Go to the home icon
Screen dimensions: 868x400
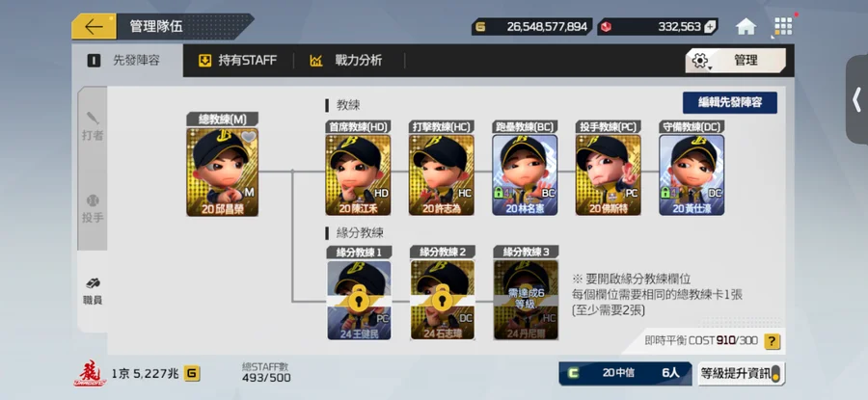pyautogui.click(x=746, y=27)
